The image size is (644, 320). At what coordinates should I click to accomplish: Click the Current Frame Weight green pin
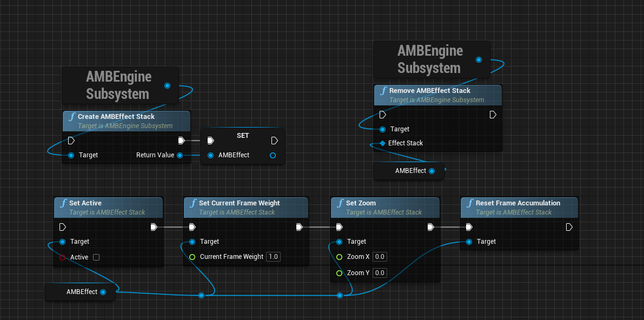tap(192, 257)
